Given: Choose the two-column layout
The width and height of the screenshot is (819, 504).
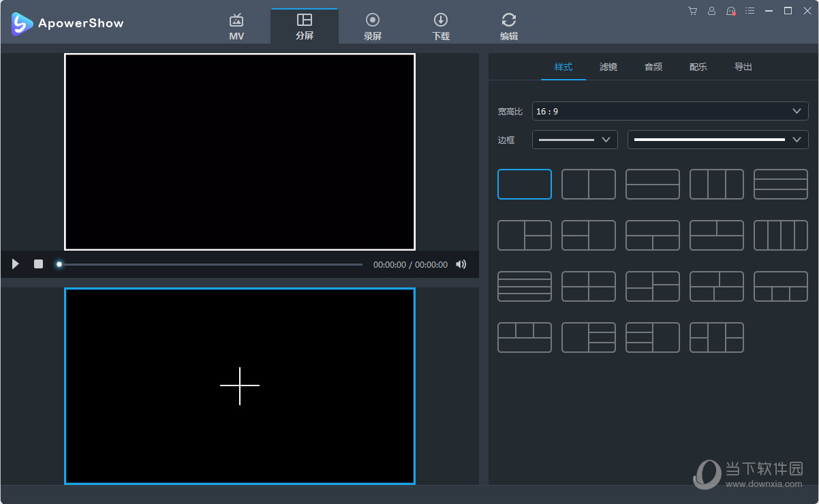Looking at the screenshot, I should 589,184.
